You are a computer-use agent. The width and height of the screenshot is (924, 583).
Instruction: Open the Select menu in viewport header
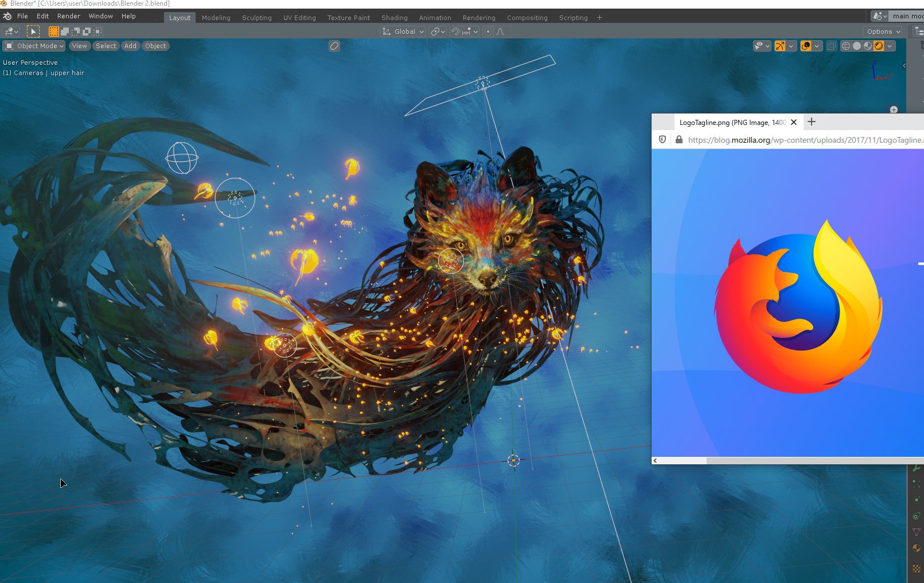pyautogui.click(x=106, y=46)
